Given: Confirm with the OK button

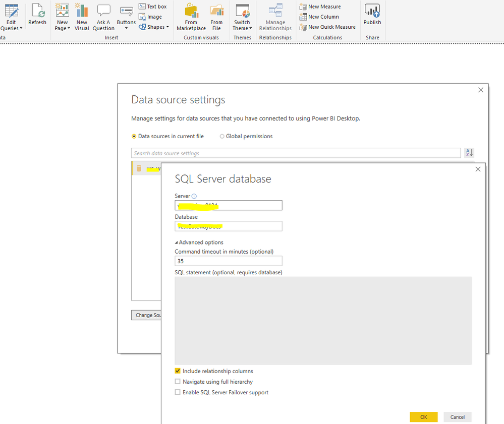Looking at the screenshot, I should click(x=424, y=417).
